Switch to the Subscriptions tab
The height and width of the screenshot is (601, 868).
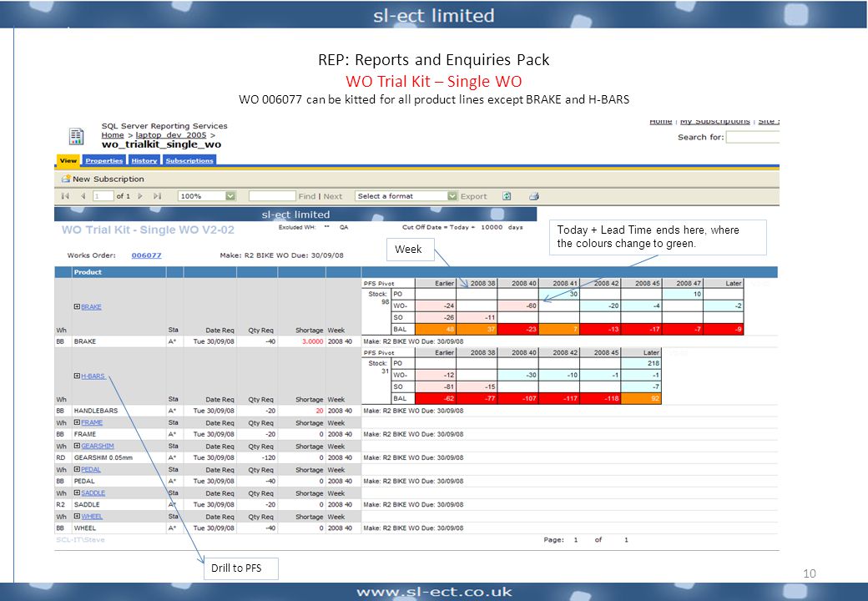tap(189, 160)
